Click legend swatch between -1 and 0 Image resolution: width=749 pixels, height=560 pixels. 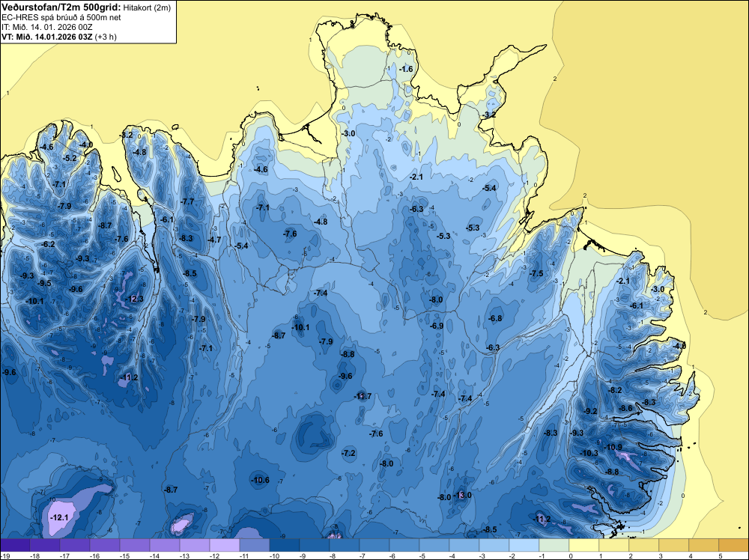pos(554,545)
